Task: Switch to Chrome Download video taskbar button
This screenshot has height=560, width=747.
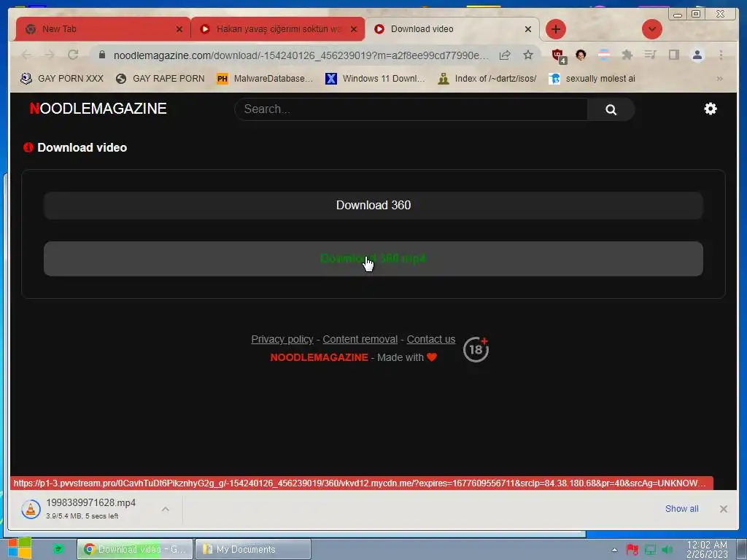Action: [135, 549]
